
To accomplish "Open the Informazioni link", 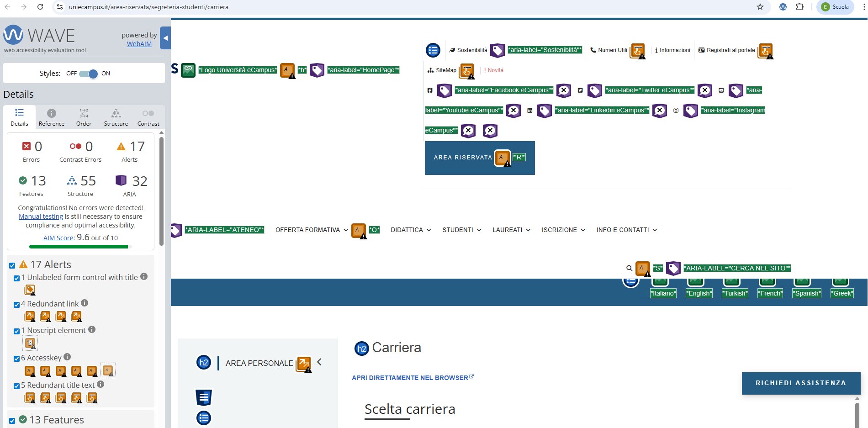I will point(672,50).
